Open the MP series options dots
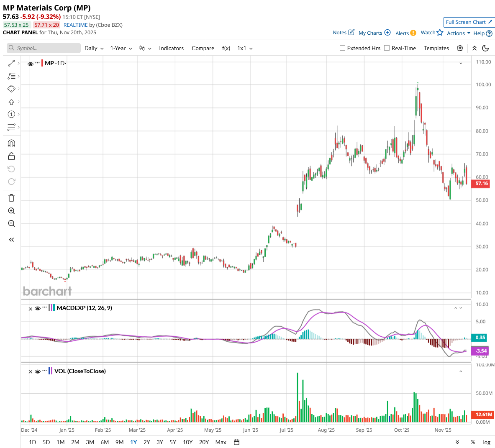 [38, 63]
